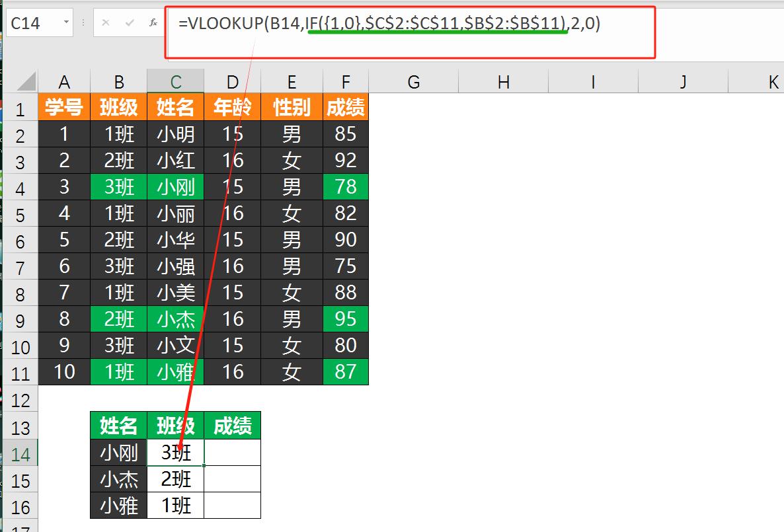
Task: Click the orange 班级 header cell
Action: [118, 107]
